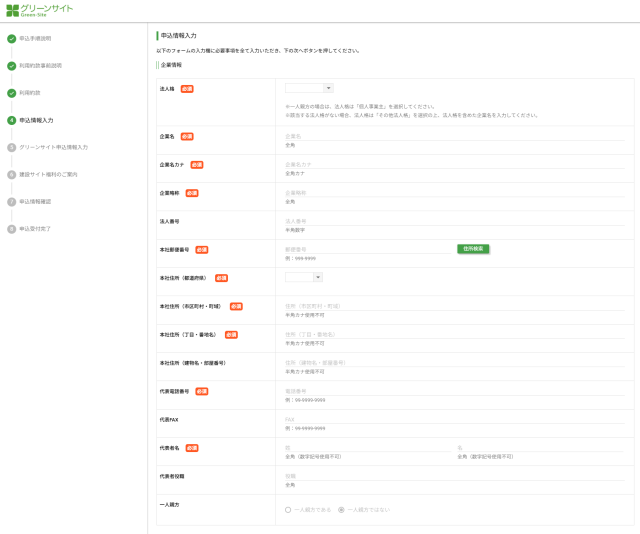Click step 1 checkmark icon 申込手順説明
Image resolution: width=640 pixels, height=534 pixels.
12,39
